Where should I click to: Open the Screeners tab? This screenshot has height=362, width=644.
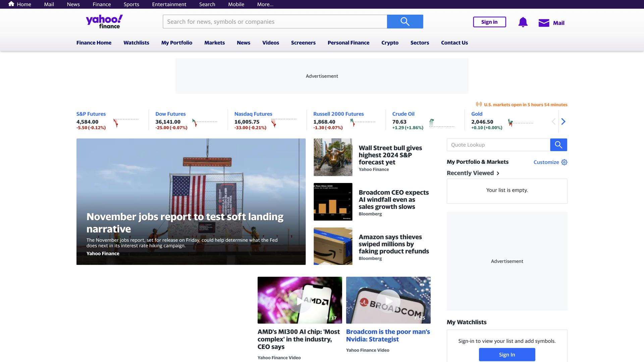point(303,43)
